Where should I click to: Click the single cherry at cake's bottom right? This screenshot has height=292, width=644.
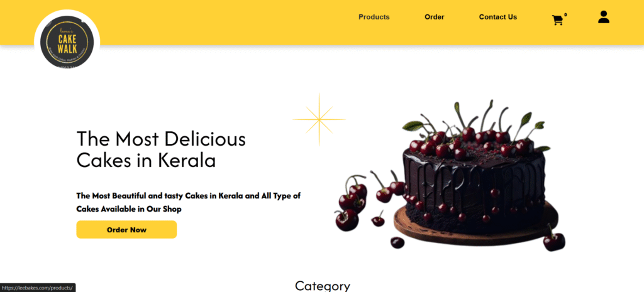pos(553,241)
